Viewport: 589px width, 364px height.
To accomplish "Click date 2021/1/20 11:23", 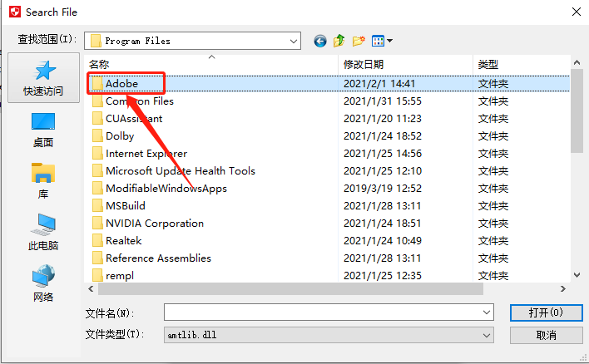I will coord(383,119).
